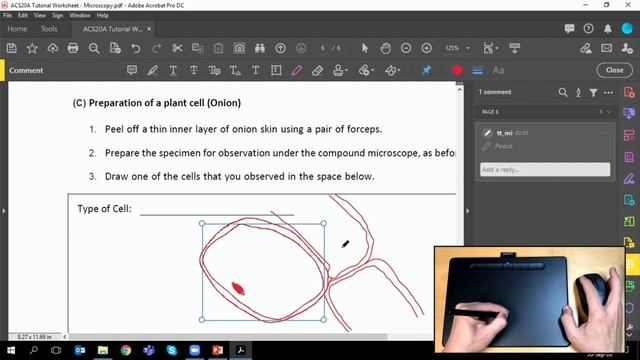
Task: Add a sticky note comment
Action: (x=132, y=70)
